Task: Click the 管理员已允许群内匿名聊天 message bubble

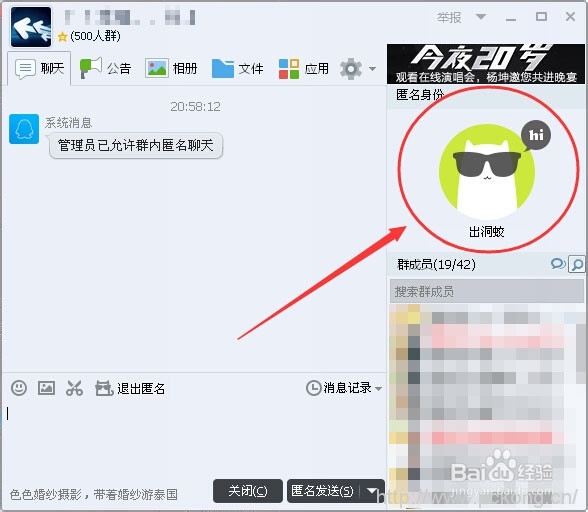Action: pyautogui.click(x=136, y=146)
